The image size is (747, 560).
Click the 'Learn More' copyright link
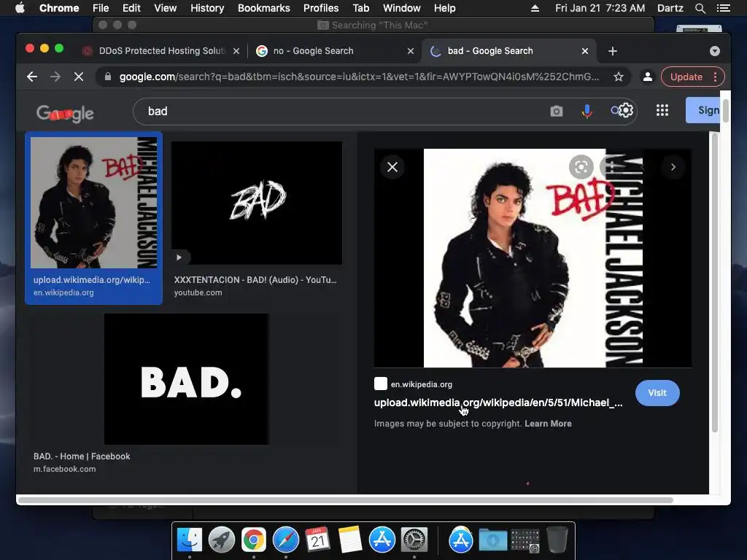coord(548,424)
